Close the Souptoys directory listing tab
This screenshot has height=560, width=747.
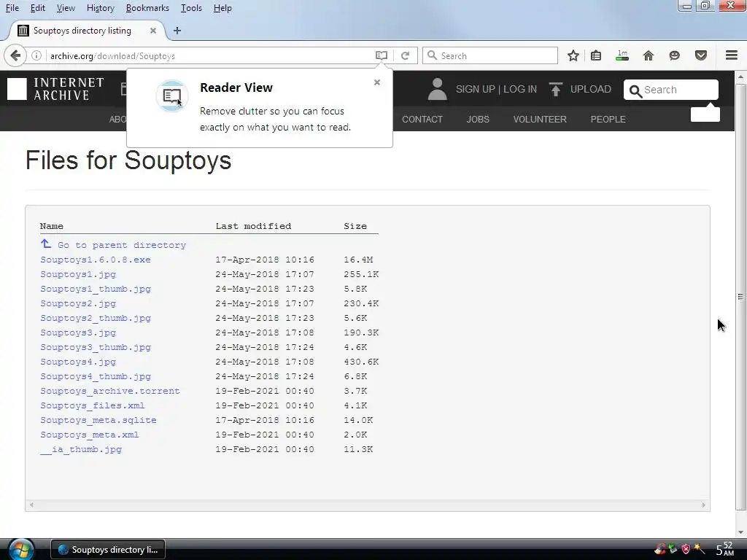click(x=153, y=31)
